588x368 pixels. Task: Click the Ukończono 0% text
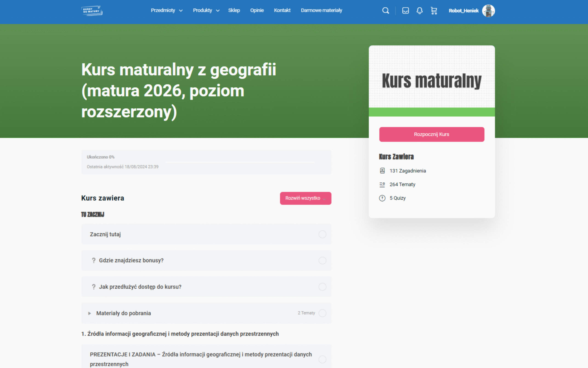pyautogui.click(x=101, y=157)
